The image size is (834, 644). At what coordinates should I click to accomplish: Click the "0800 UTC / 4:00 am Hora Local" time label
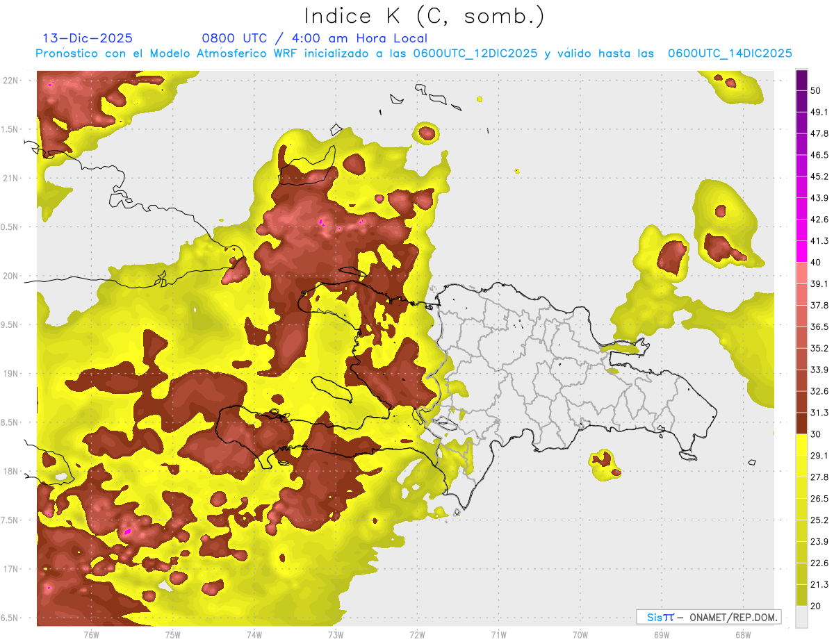(x=314, y=38)
